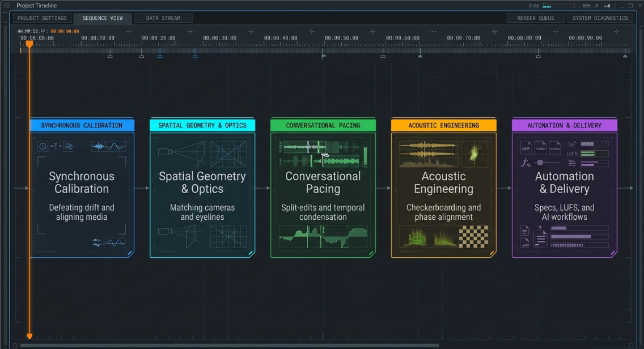The image size is (644, 349).
Task: Click the wave lines icon in Synchronous Calibration
Action: click(x=69, y=146)
